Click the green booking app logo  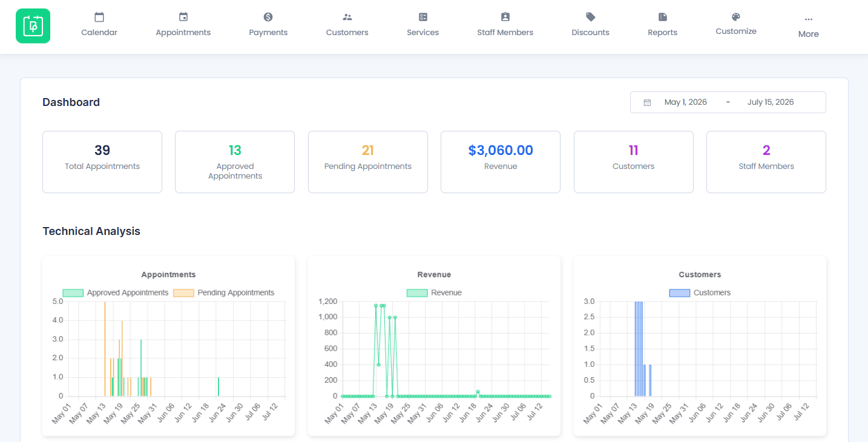click(33, 26)
